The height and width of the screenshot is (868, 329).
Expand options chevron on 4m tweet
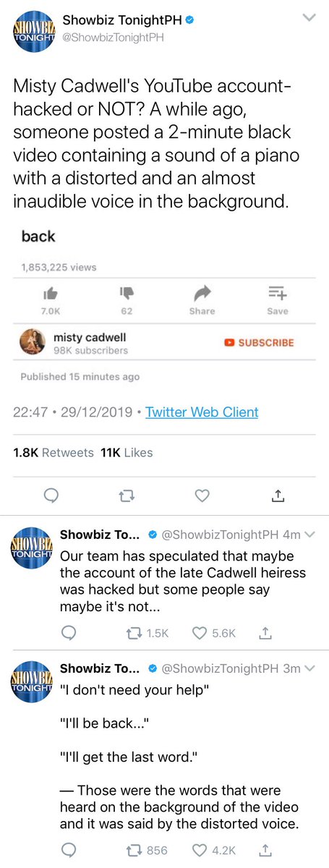(x=310, y=535)
